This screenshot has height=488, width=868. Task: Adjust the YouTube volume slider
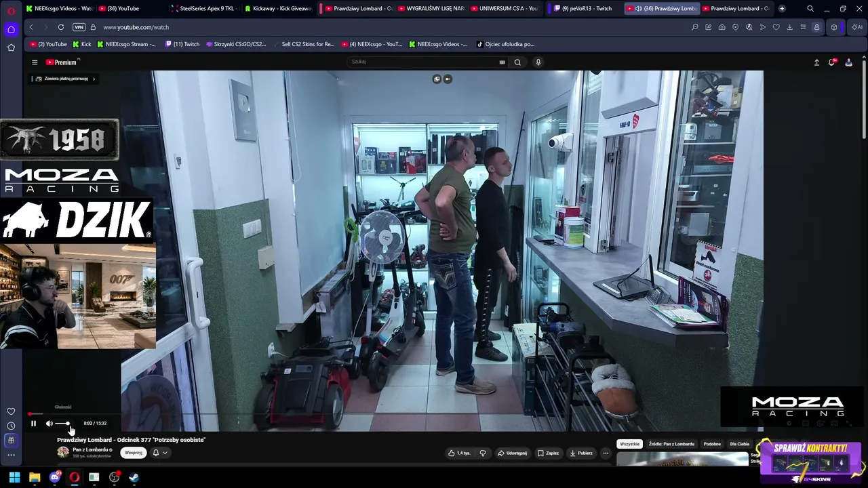[x=62, y=424]
